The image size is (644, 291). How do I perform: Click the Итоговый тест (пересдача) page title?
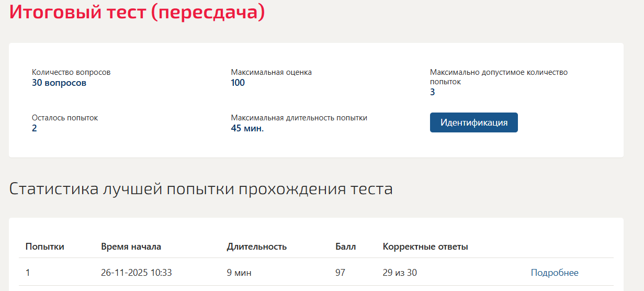137,12
